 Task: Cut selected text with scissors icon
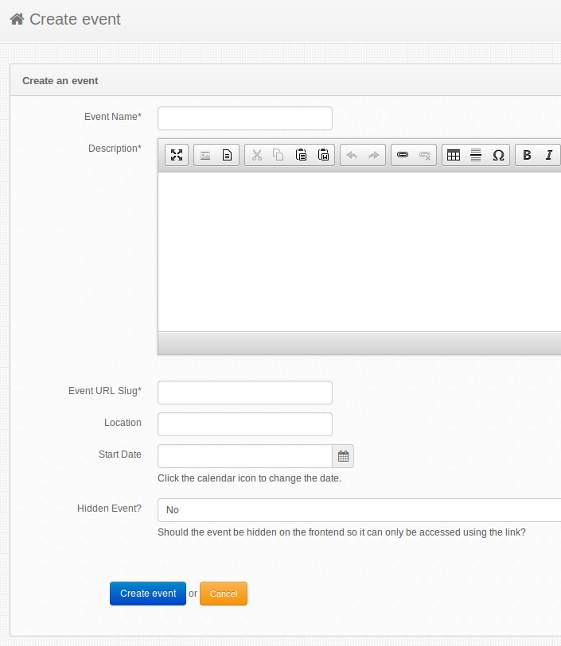tap(257, 155)
